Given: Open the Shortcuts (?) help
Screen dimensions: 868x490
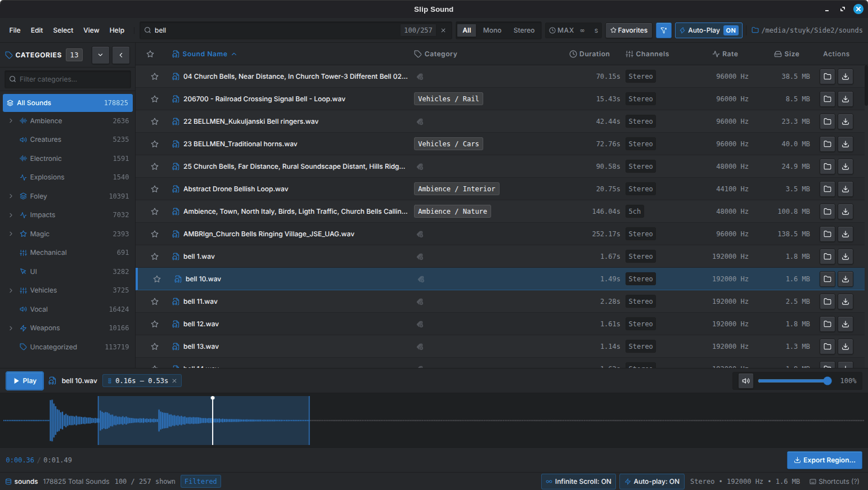Looking at the screenshot, I should click(835, 482).
